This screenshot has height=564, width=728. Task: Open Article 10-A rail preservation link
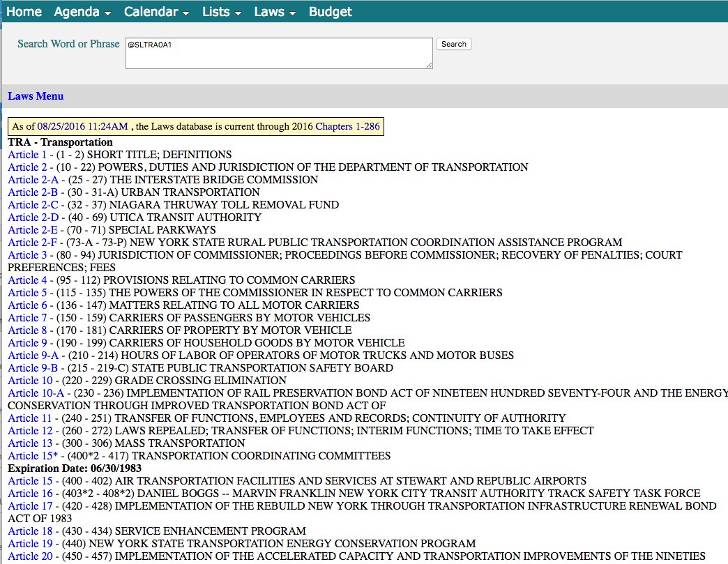[36, 392]
